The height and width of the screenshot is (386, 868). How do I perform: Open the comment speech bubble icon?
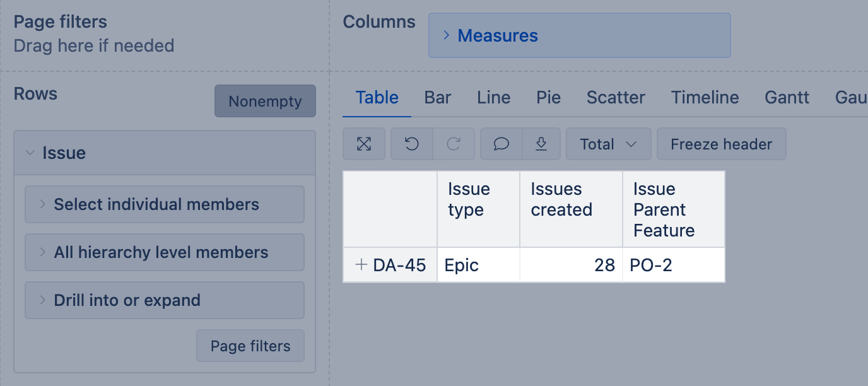coord(501,144)
